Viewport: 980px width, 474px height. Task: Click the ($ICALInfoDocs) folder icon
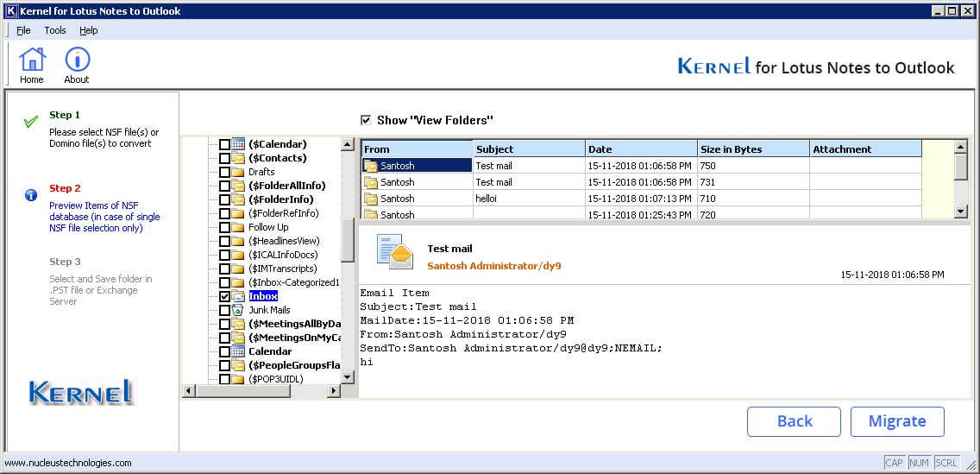[x=238, y=255]
